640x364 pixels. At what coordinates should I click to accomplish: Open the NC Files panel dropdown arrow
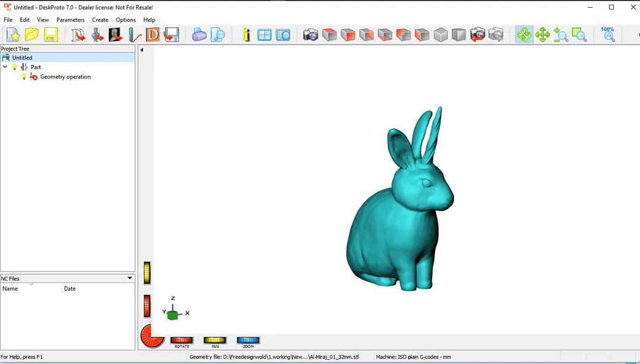(x=130, y=278)
